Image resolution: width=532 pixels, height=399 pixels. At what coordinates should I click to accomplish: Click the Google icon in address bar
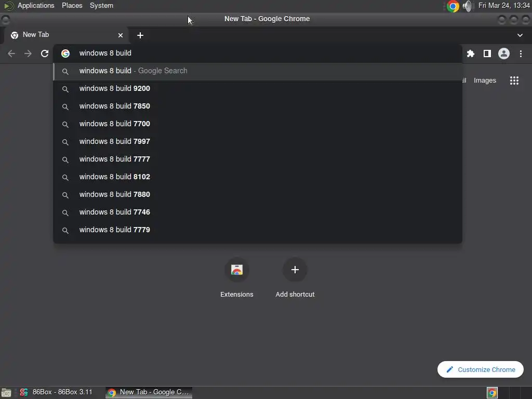(x=65, y=54)
